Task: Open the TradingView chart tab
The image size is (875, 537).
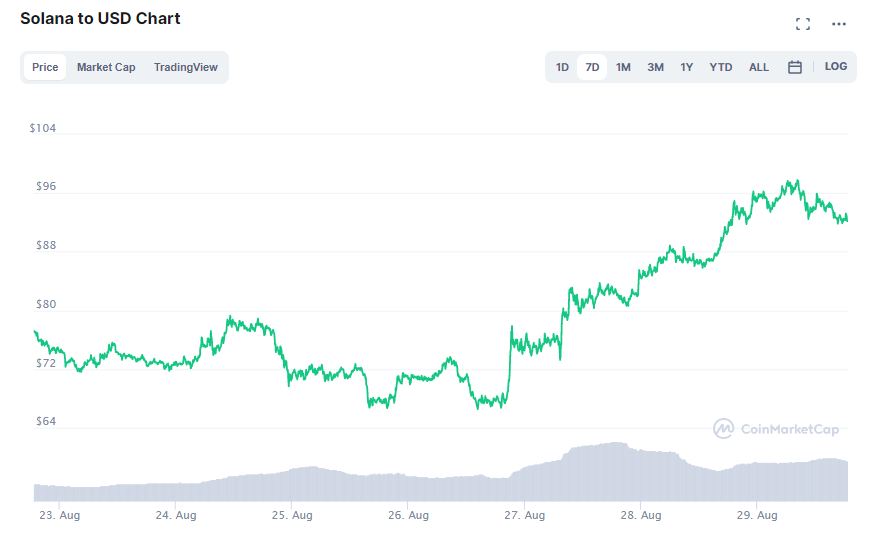Action: 186,67
